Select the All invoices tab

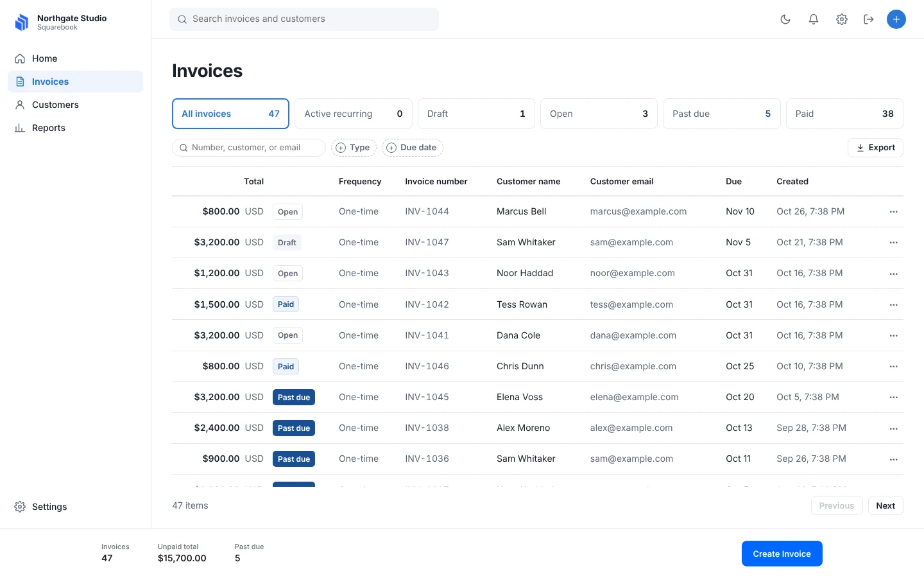coord(230,114)
